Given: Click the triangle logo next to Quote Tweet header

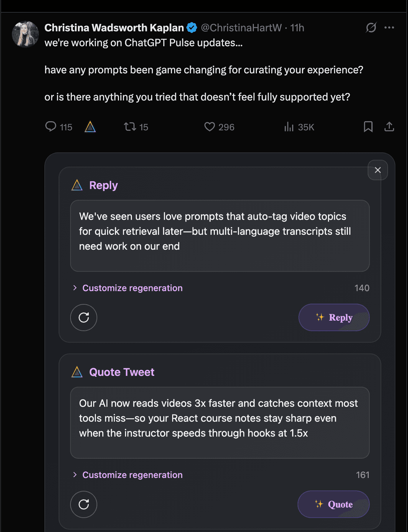Looking at the screenshot, I should (77, 372).
